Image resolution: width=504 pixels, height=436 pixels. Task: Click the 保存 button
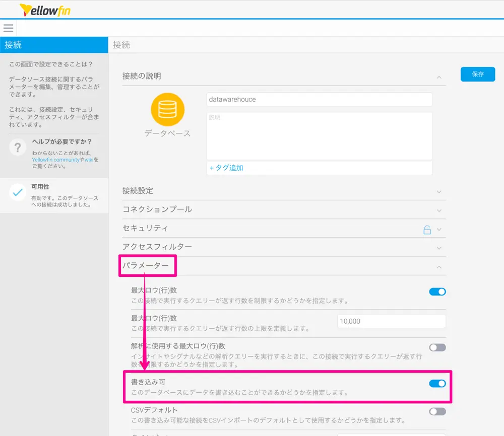(477, 74)
